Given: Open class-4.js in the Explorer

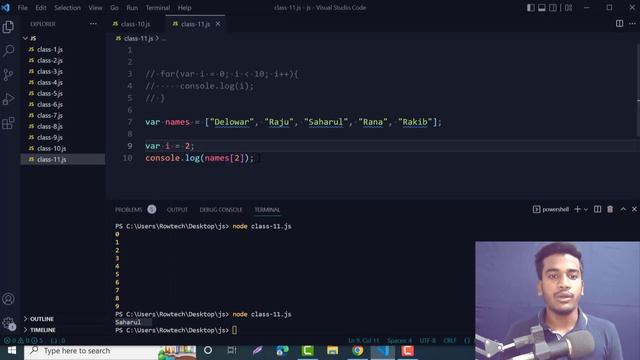Looking at the screenshot, I should 63,82.
